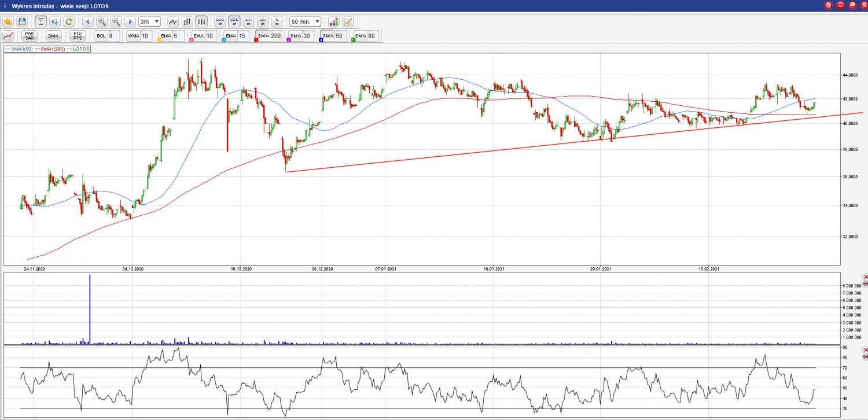The width and height of the screenshot is (868, 420).
Task: Toggle the SMA 200 indicator
Action: coord(269,36)
